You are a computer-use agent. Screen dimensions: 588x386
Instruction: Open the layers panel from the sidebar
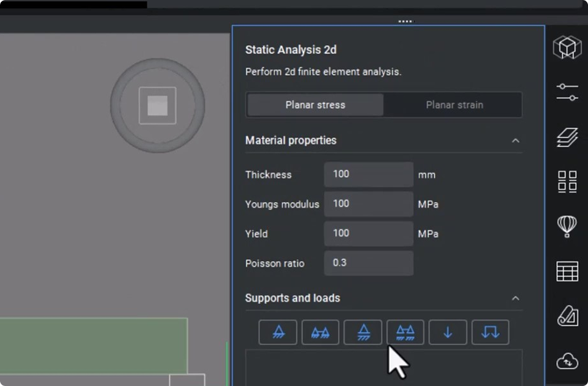(567, 137)
